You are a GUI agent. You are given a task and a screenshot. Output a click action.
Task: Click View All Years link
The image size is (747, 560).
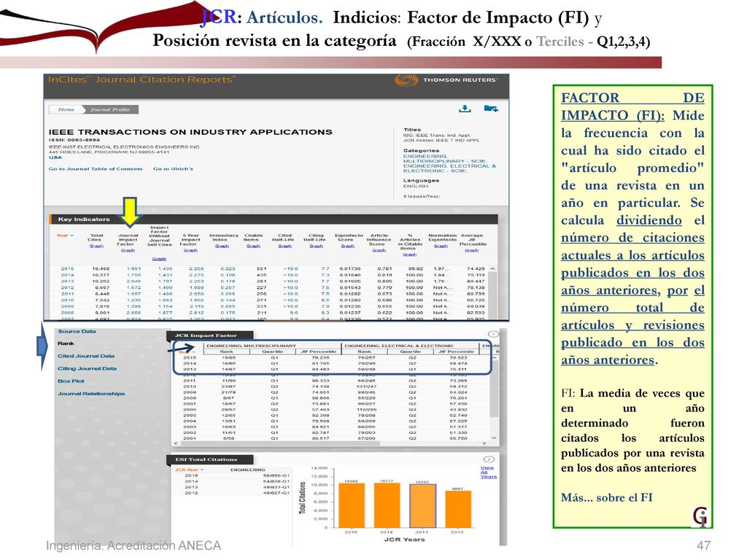pos(488,472)
